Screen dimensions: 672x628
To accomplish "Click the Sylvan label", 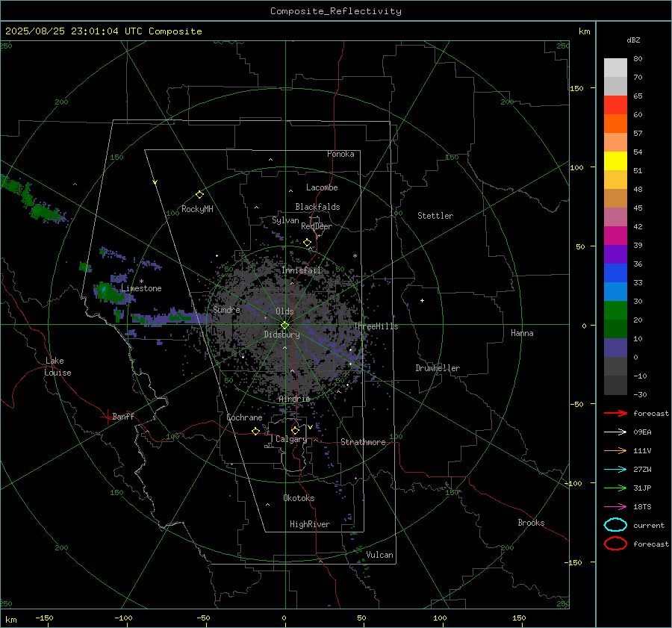I will tap(285, 220).
